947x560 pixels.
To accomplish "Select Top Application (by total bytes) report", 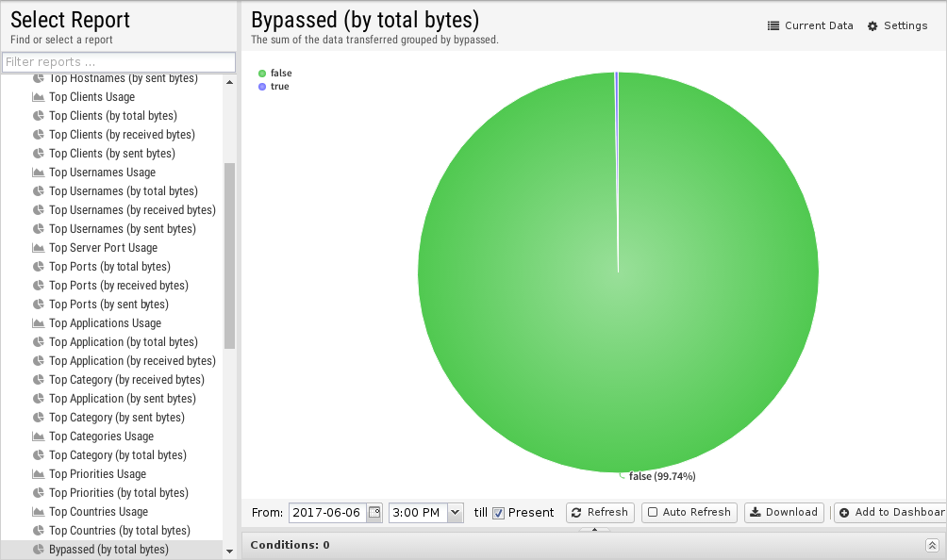I will tap(123, 342).
